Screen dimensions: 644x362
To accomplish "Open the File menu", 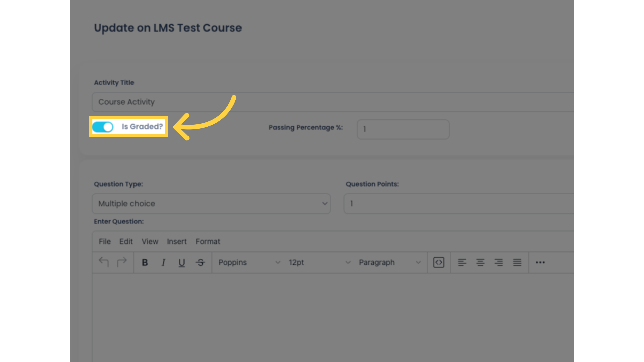I will (x=105, y=241).
